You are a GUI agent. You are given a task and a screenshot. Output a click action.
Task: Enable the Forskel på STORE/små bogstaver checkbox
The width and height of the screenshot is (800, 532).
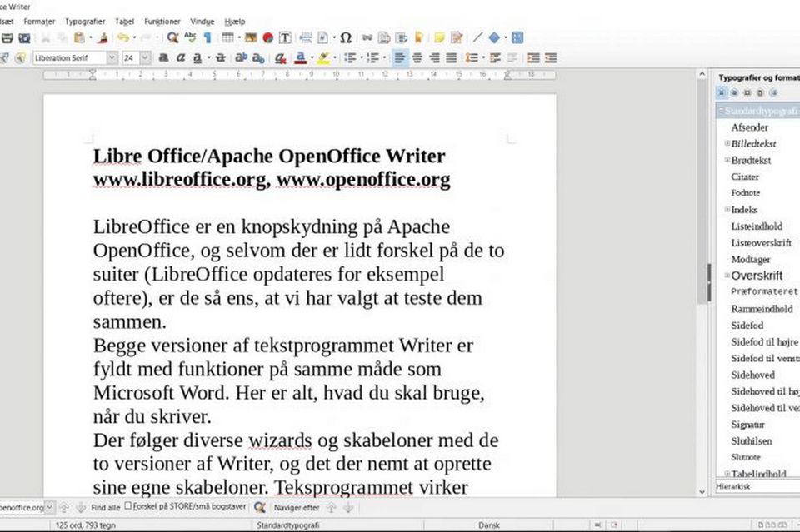[127, 506]
